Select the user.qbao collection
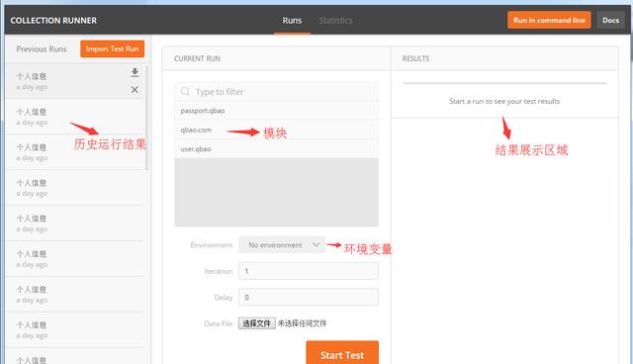Viewport: 633px width, 364px height. click(x=277, y=149)
